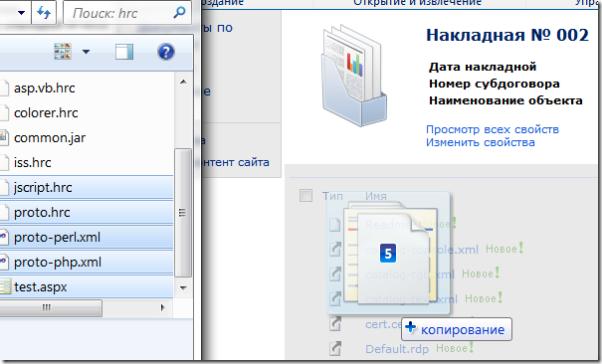Image resolution: width=602 pixels, height=364 pixels.
Task: Click the horizontal scroll right arrow
Action: 163,307
